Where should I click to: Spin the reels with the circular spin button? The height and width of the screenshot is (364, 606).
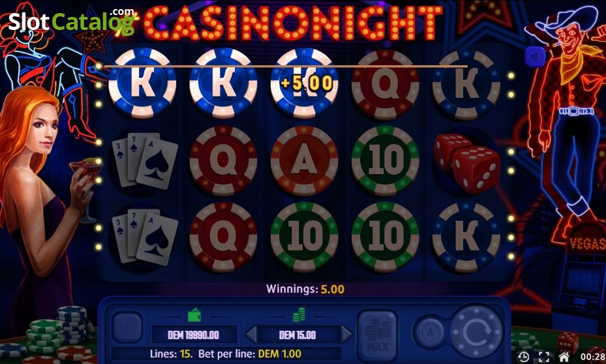(x=476, y=331)
